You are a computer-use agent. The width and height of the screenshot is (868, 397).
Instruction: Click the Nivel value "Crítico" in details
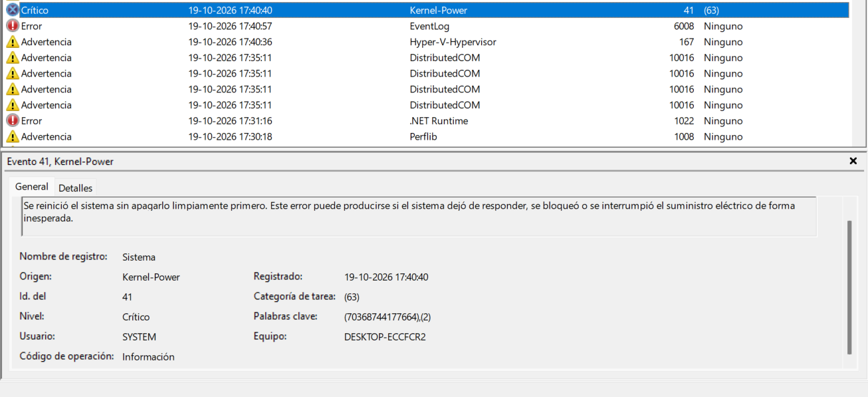tap(136, 317)
